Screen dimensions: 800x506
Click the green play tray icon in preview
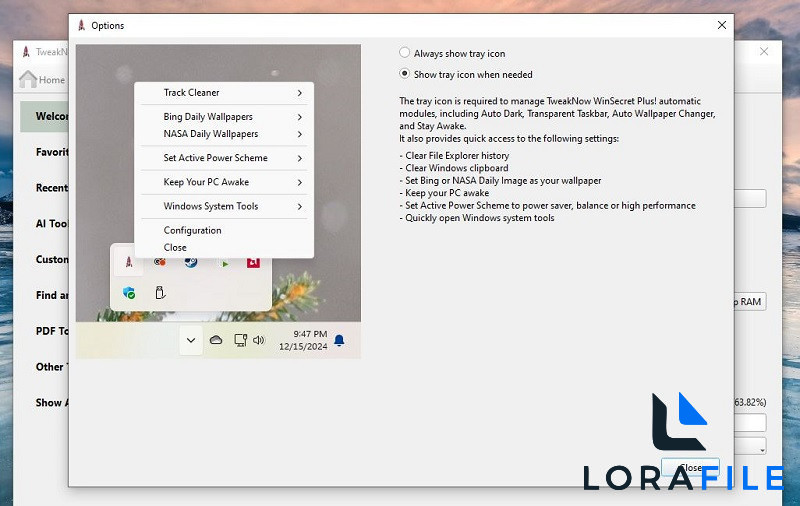[224, 263]
